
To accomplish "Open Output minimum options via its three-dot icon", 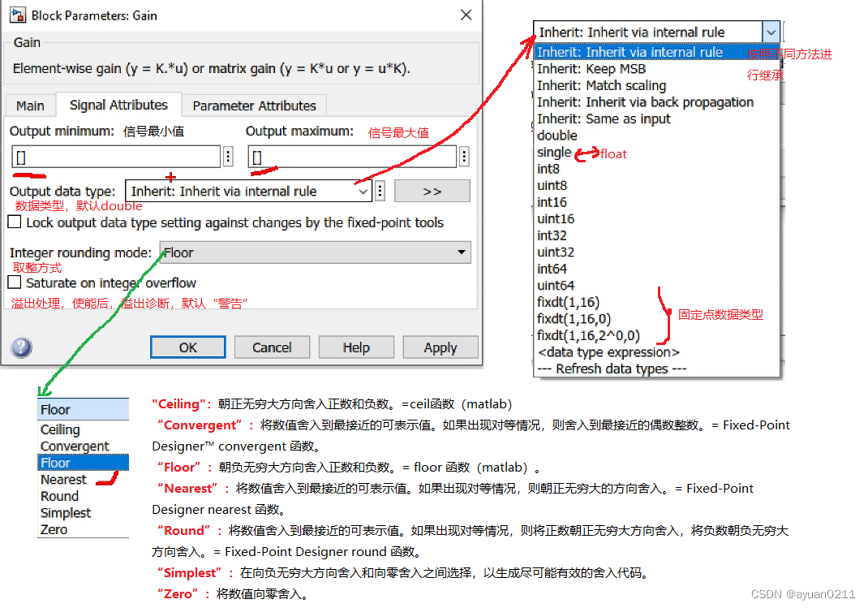I will [x=229, y=156].
